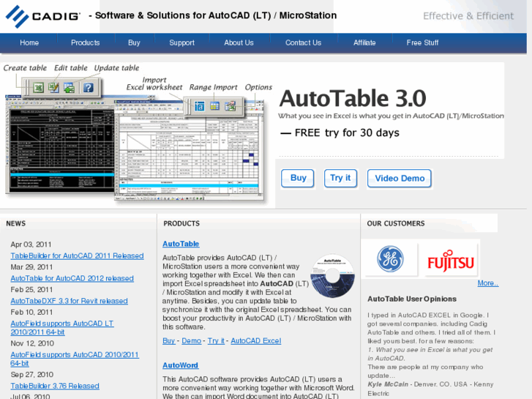This screenshot has height=399, width=532.
Task: Open the Contact Us menu item
Action: coord(303,42)
